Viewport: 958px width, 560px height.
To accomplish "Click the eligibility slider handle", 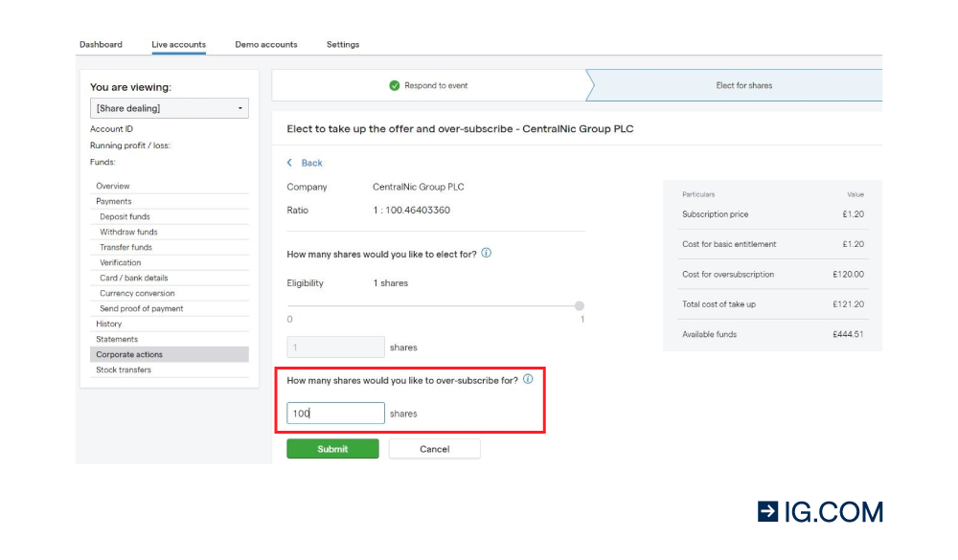I will [x=580, y=305].
